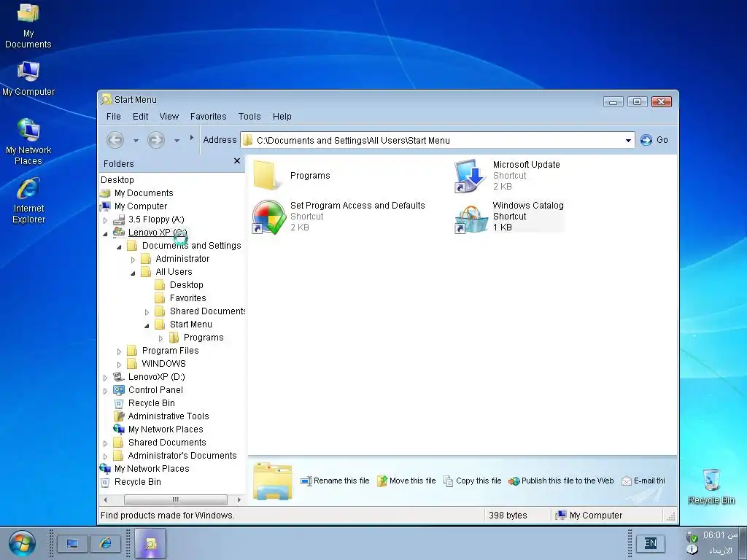Open the File menu
Viewport: 747px width, 560px height.
click(113, 116)
